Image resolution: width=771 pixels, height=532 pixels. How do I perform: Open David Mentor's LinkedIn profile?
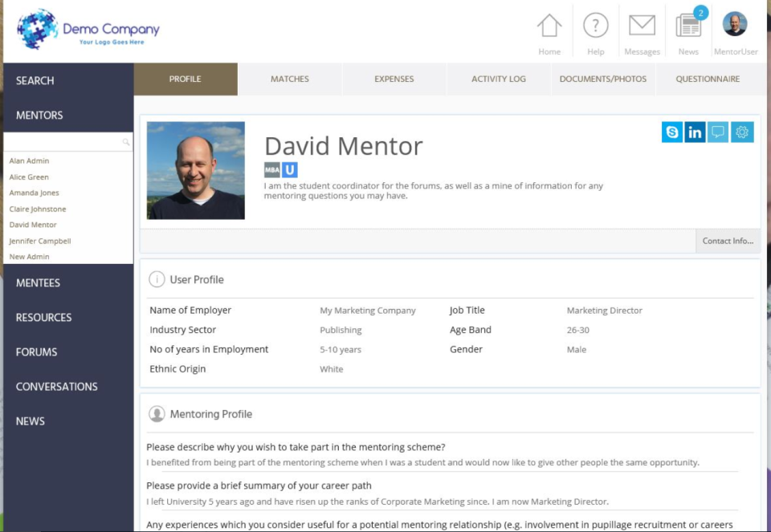696,132
